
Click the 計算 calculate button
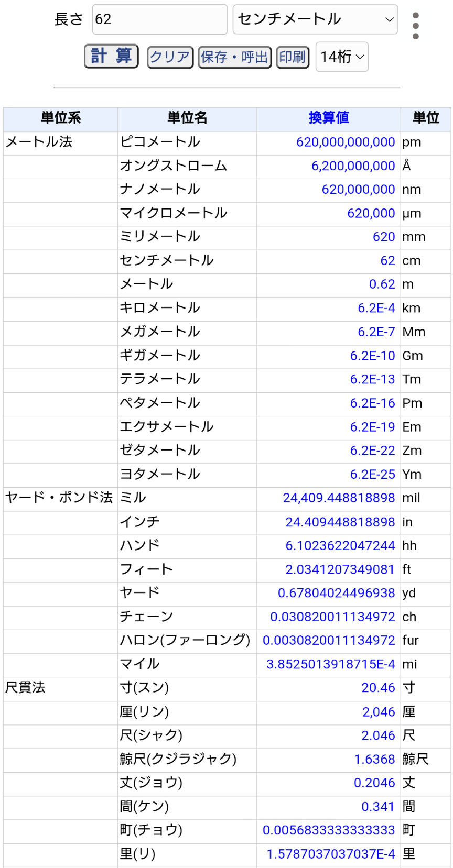point(111,56)
